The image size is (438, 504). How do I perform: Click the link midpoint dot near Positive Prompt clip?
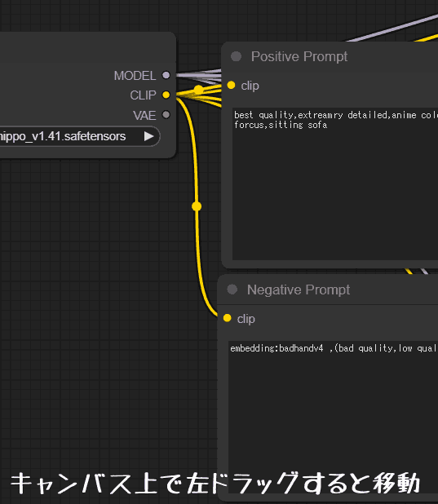[199, 90]
